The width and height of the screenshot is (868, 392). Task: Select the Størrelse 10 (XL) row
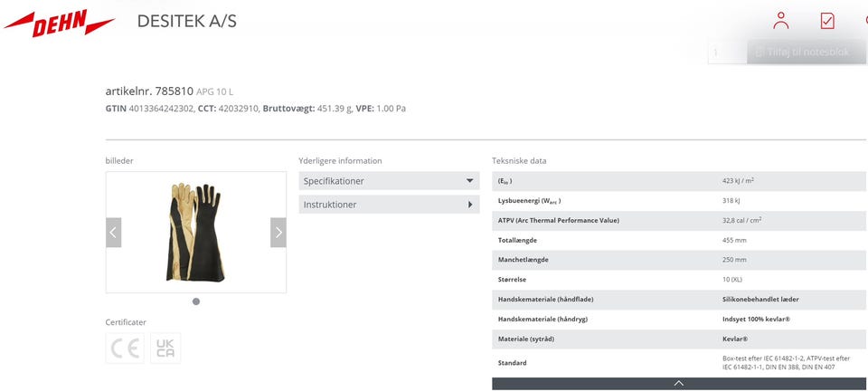678,280
